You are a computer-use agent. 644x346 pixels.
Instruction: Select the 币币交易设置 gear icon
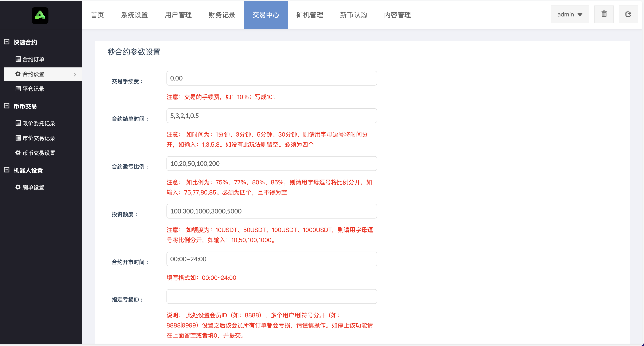pyautogui.click(x=18, y=153)
